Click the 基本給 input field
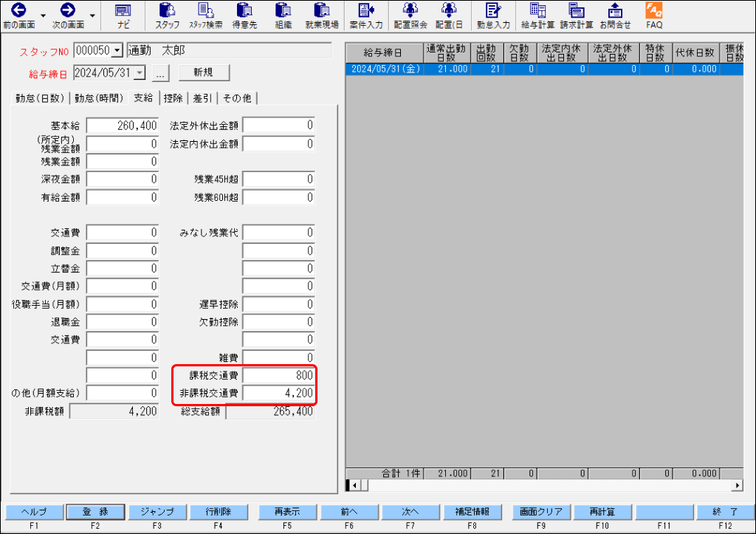This screenshot has height=534, width=756. click(123, 126)
